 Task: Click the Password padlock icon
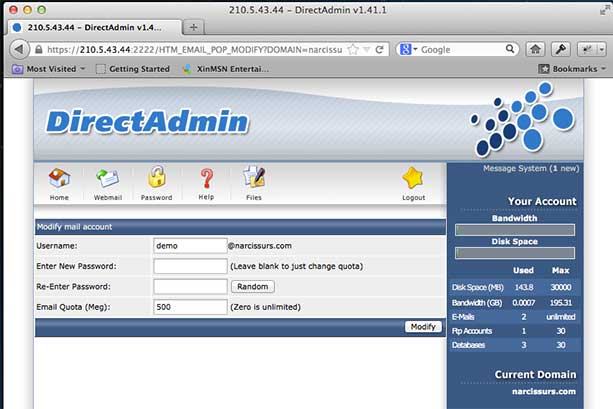[x=157, y=177]
